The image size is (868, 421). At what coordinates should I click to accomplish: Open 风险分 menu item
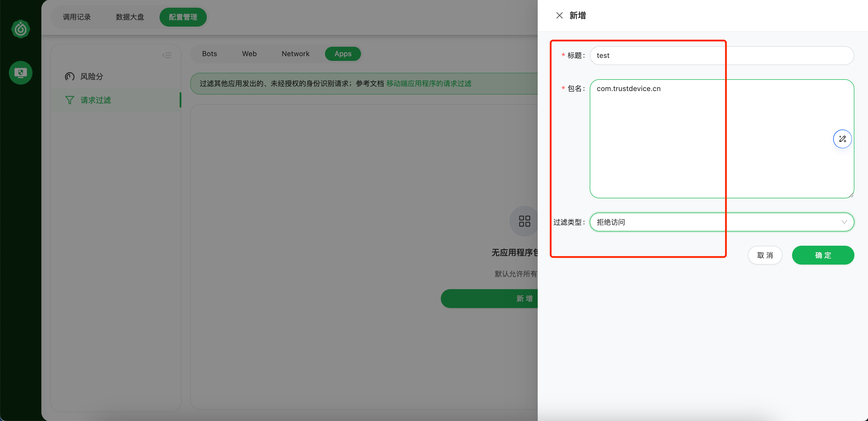[x=116, y=77]
